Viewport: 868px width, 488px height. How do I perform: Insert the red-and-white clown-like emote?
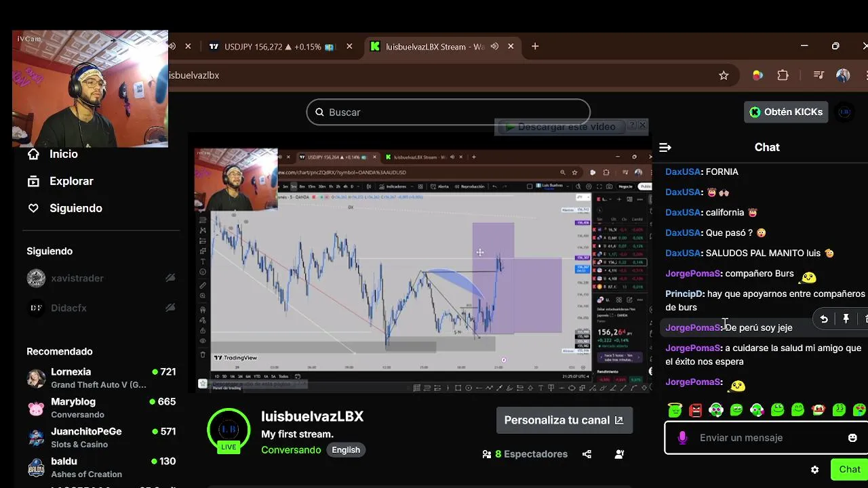[818, 409]
